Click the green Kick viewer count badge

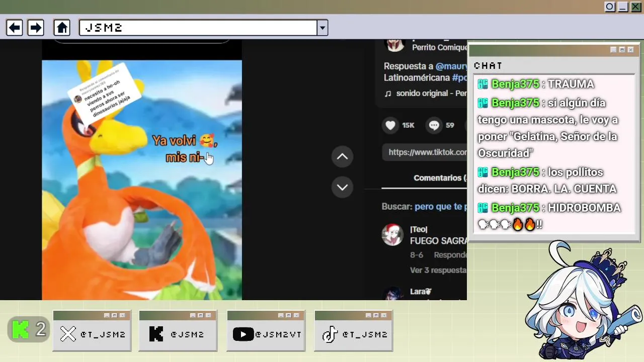pyautogui.click(x=29, y=330)
